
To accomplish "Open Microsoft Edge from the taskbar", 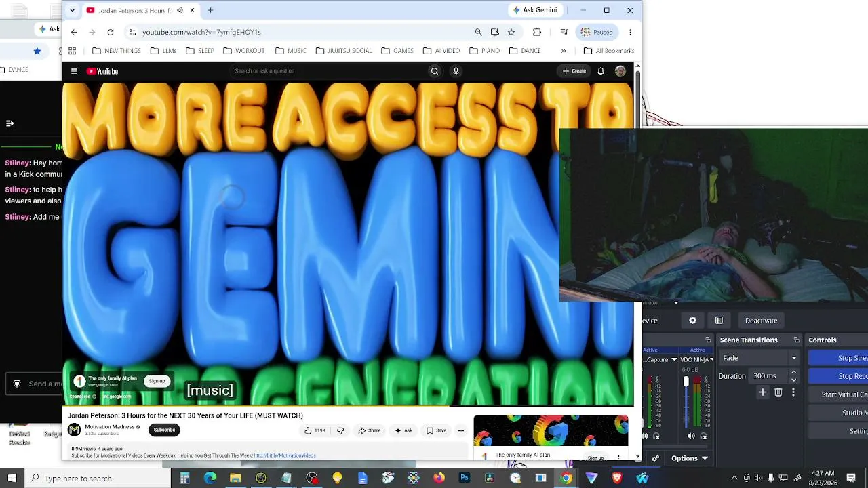I will [x=210, y=479].
